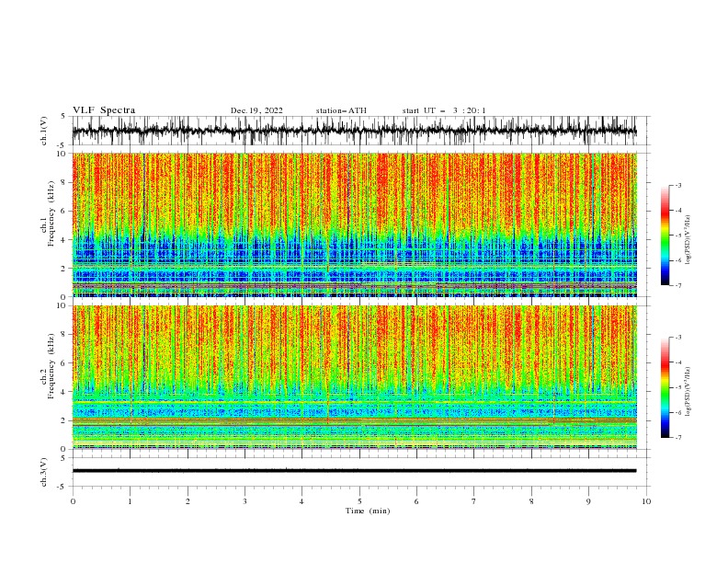Select the lower "log(PSD)(V²/Hz)" colorbar label
Viewport: 728px width, 563px height.
coord(688,391)
